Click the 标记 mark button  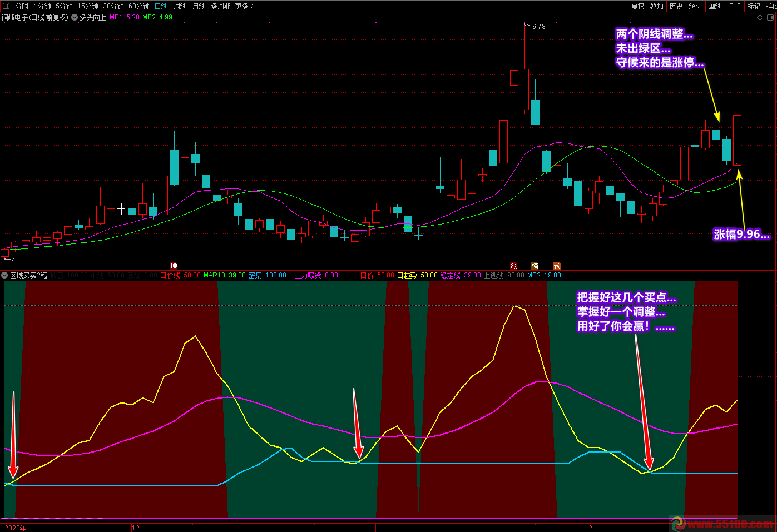[x=754, y=6]
